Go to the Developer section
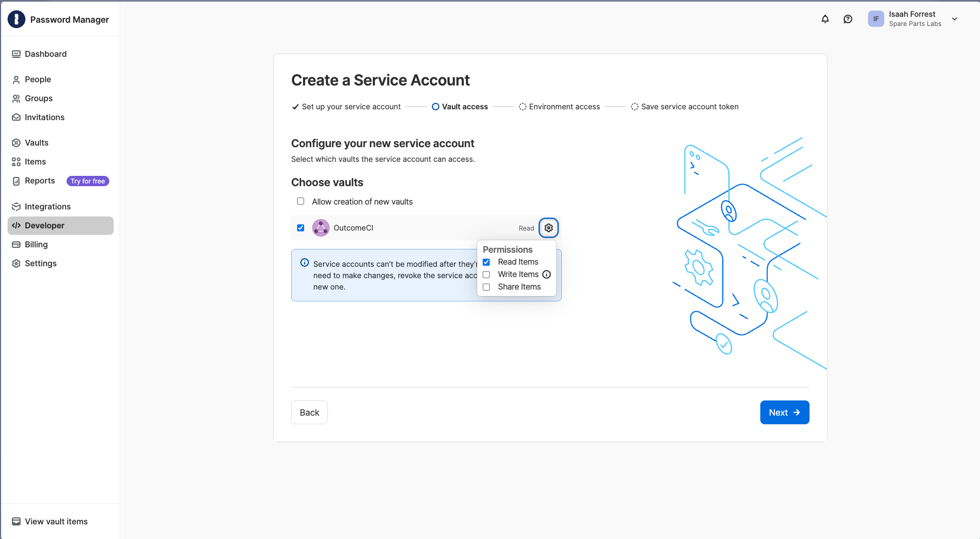 (61, 226)
